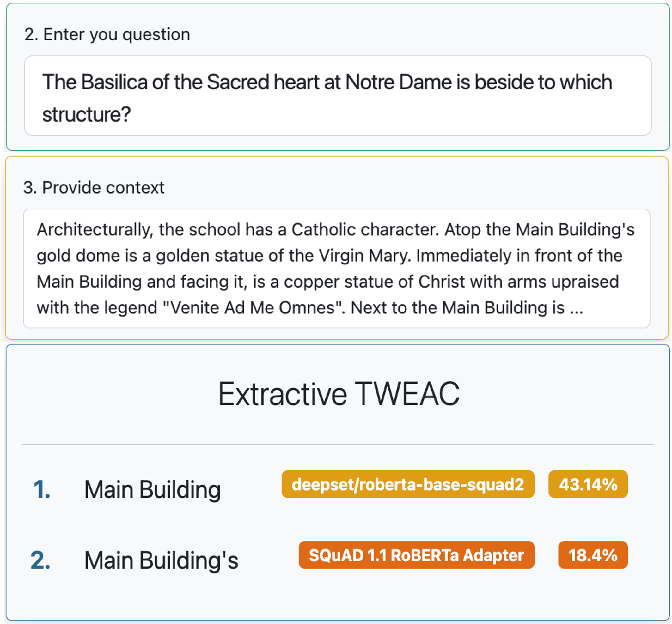The height and width of the screenshot is (624, 672).
Task: Click the trailing ellipsis in context text
Action: tap(577, 308)
